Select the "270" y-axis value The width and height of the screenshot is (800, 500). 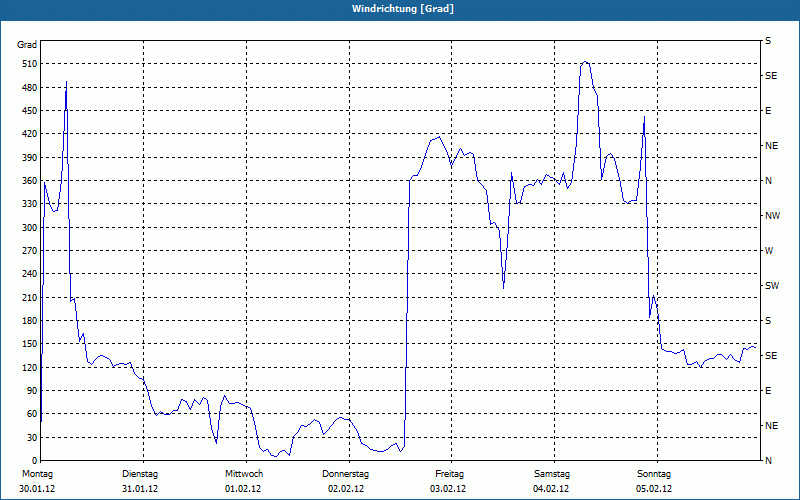29,251
